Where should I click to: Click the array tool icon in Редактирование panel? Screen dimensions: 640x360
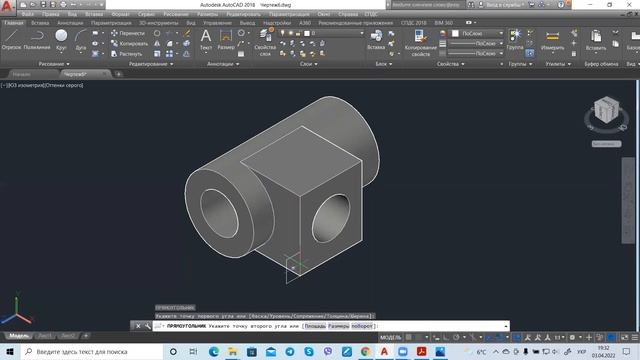(x=169, y=53)
